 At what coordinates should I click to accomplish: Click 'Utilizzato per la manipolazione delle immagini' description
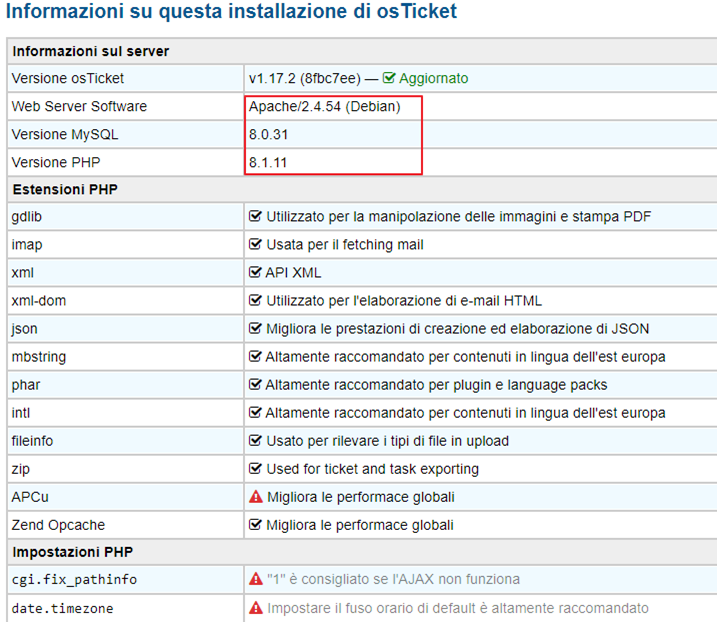[x=458, y=217]
